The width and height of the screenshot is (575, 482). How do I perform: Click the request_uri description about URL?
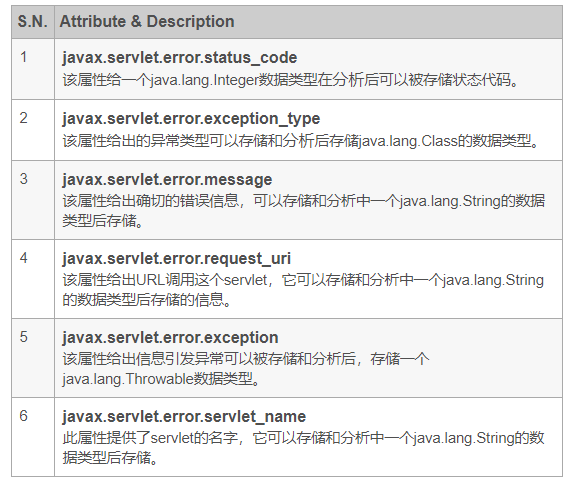point(303,290)
